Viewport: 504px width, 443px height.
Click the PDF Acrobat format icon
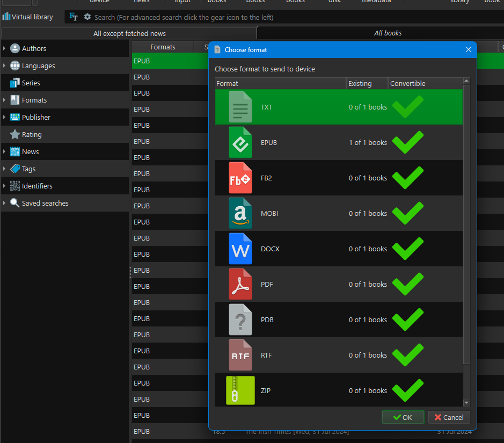(240, 284)
